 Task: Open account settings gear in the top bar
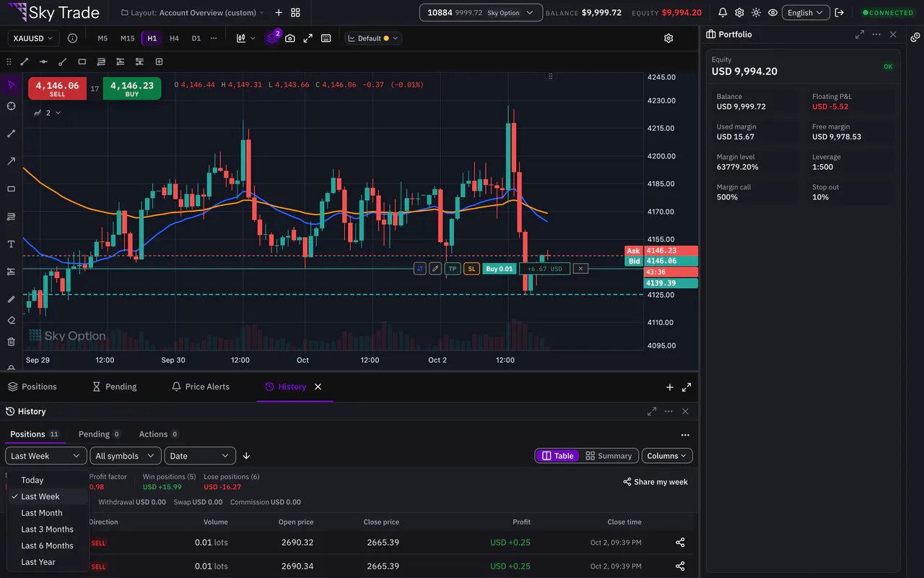[739, 13]
